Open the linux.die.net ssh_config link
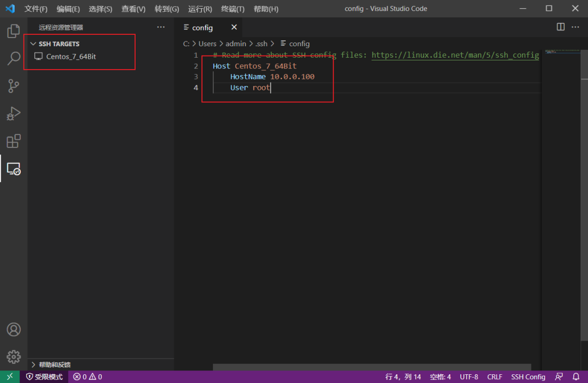 click(455, 55)
